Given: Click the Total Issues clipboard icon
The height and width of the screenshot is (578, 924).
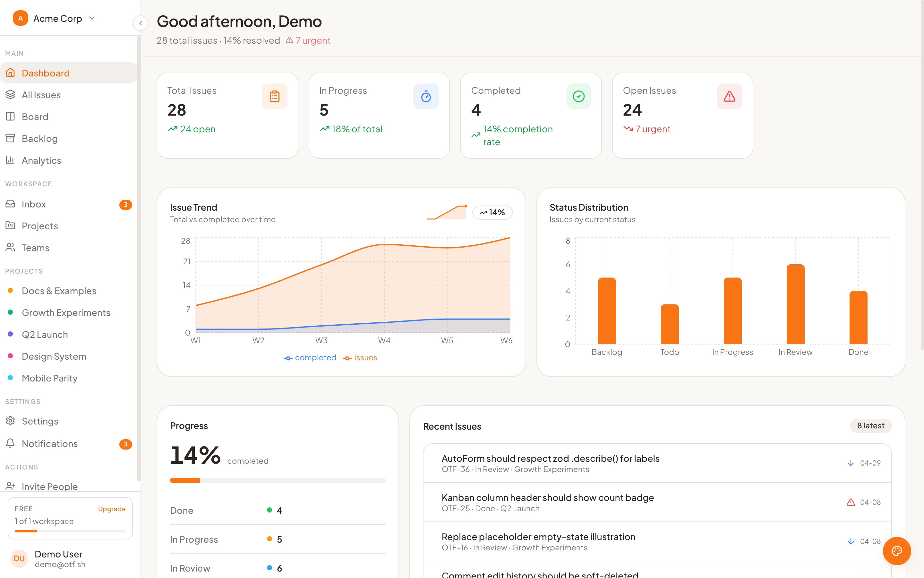Looking at the screenshot, I should point(275,96).
